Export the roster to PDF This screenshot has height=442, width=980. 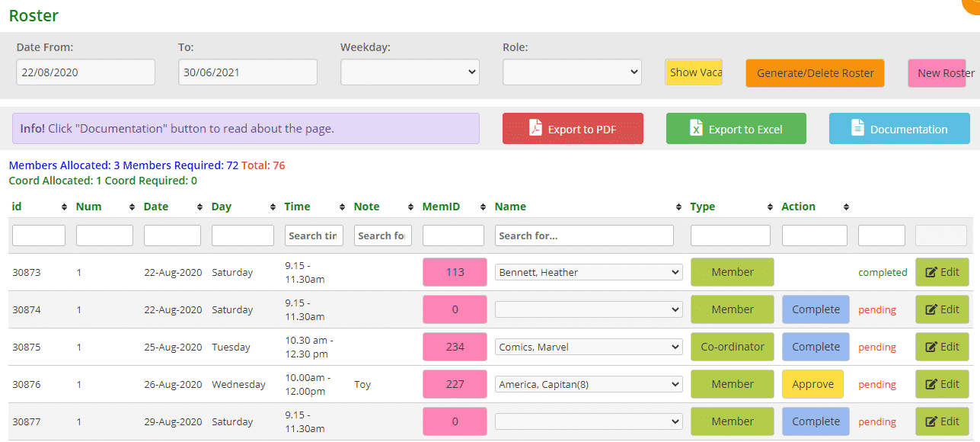pyautogui.click(x=573, y=128)
